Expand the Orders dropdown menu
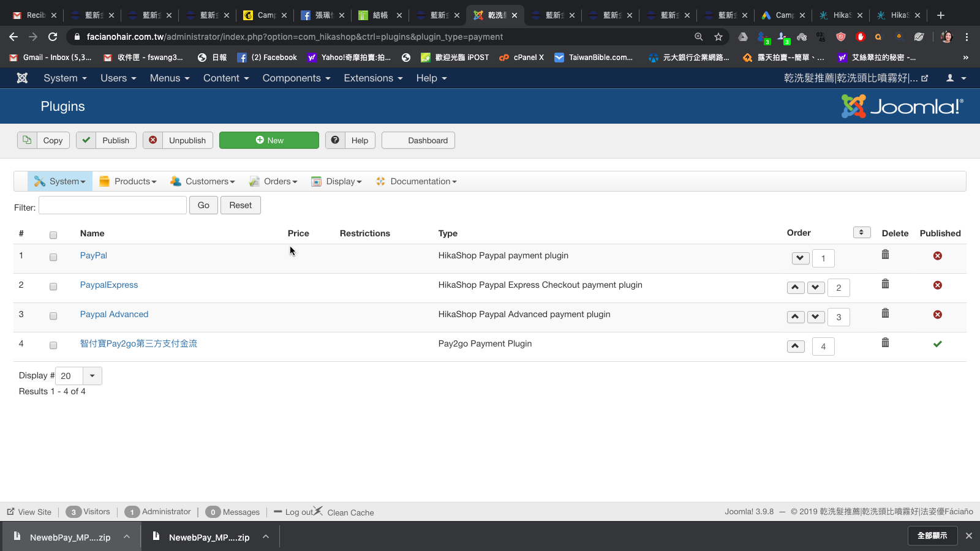 [273, 181]
